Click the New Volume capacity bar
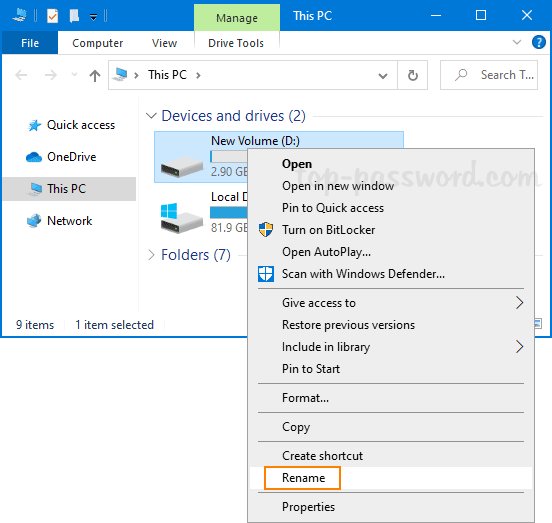552x523 pixels. point(229,156)
